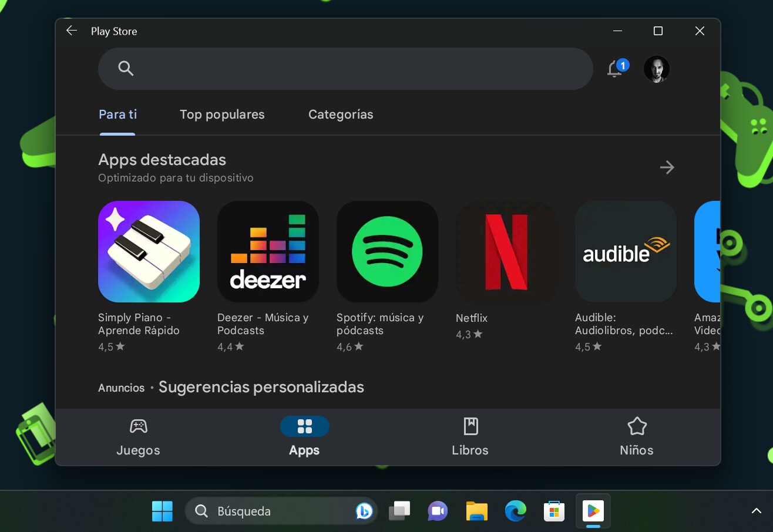Viewport: 773px width, 532px height.
Task: Open the Categorías tab
Action: pyautogui.click(x=341, y=115)
